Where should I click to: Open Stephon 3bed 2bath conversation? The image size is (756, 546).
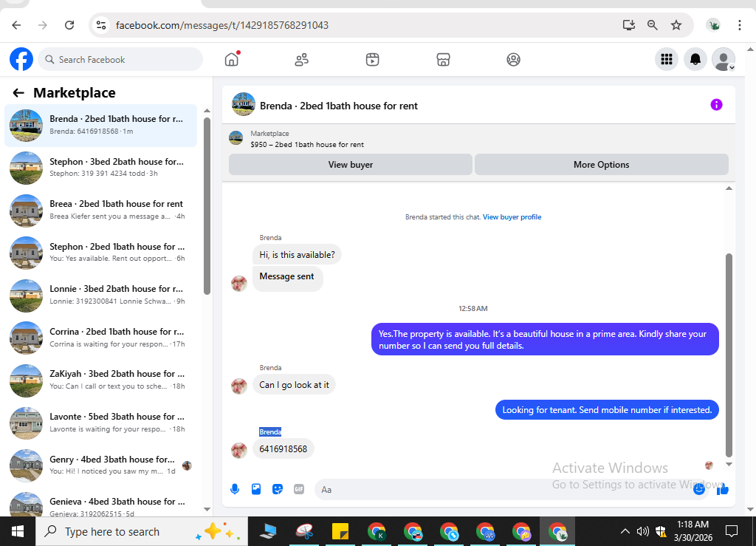[x=100, y=168]
